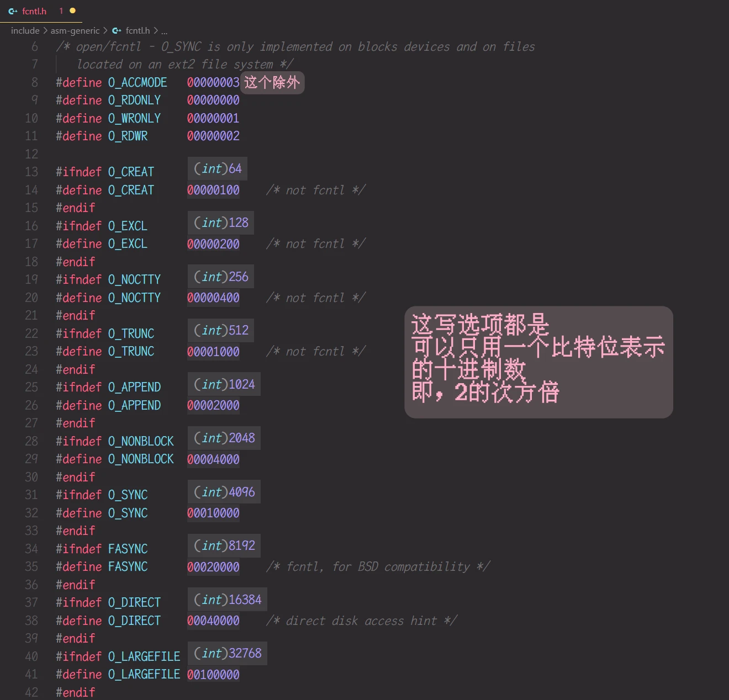729x700 pixels.
Task: Click the yellow unsaved-changes dot on the tab
Action: [x=72, y=9]
